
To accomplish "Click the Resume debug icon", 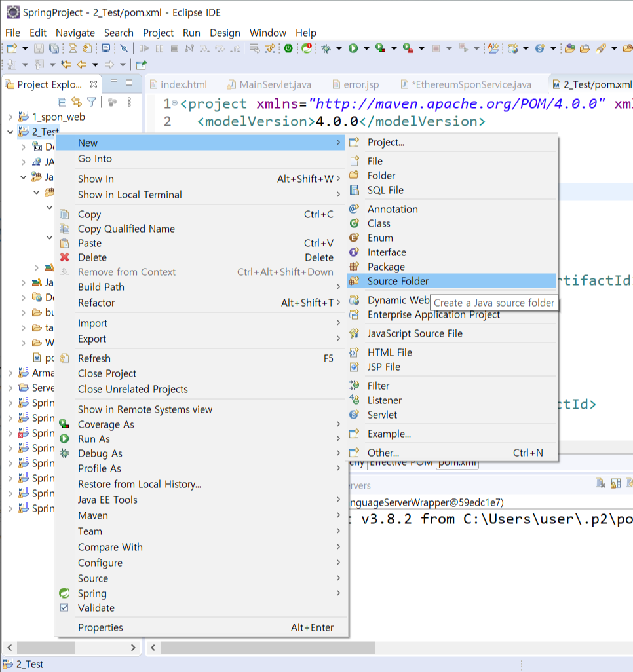I will pos(144,48).
